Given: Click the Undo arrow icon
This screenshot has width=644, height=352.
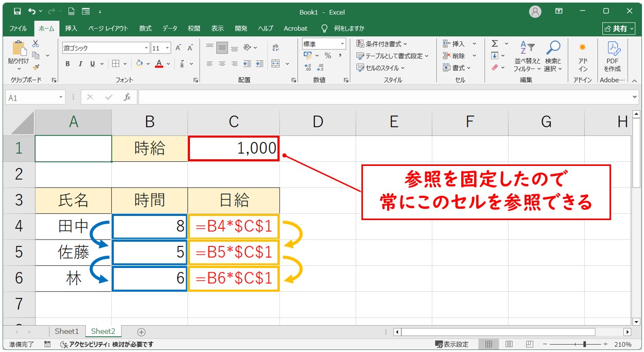Looking at the screenshot, I should [32, 11].
